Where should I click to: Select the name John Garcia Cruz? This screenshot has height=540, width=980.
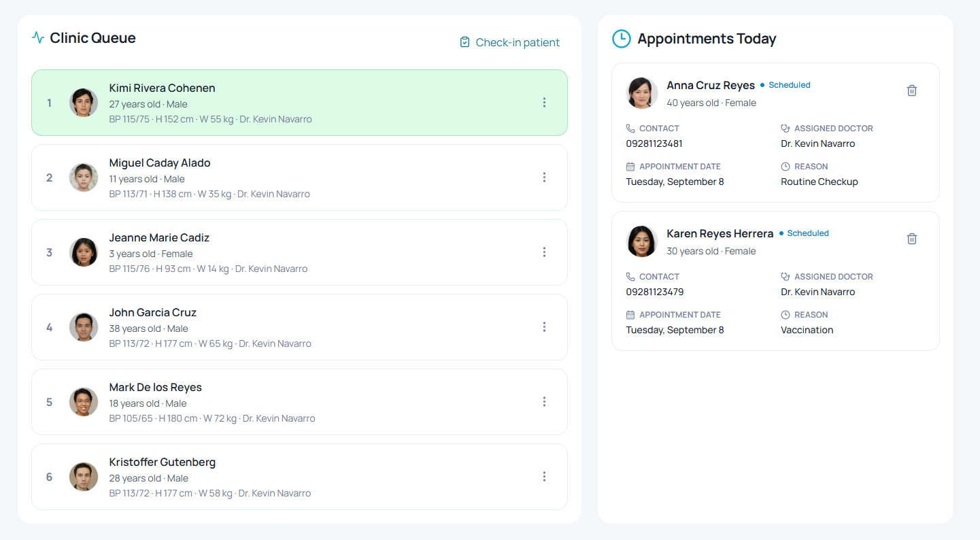(153, 312)
